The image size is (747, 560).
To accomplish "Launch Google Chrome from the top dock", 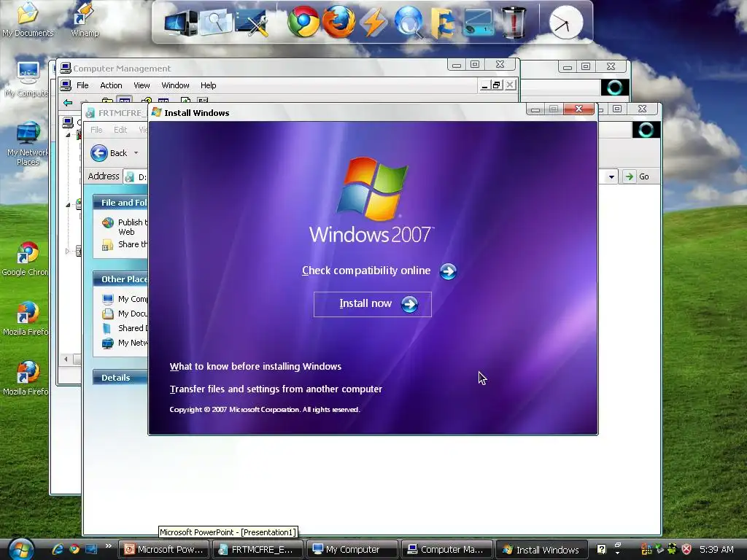I will [x=303, y=22].
